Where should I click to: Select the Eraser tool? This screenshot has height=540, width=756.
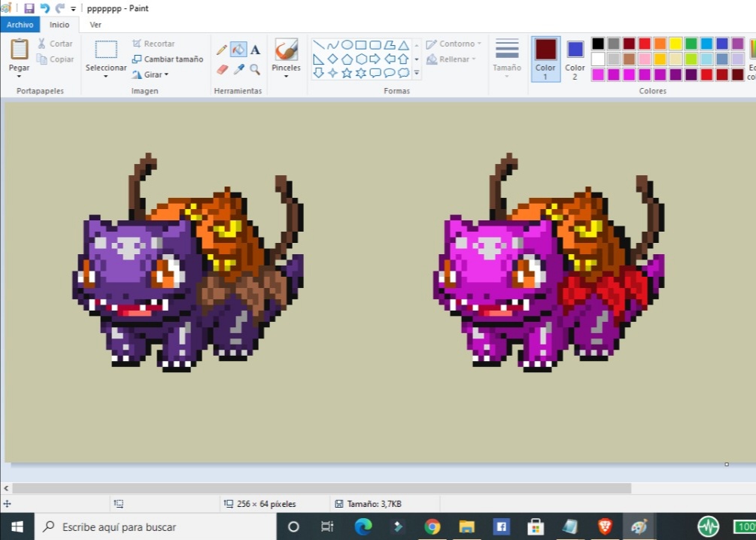click(222, 69)
